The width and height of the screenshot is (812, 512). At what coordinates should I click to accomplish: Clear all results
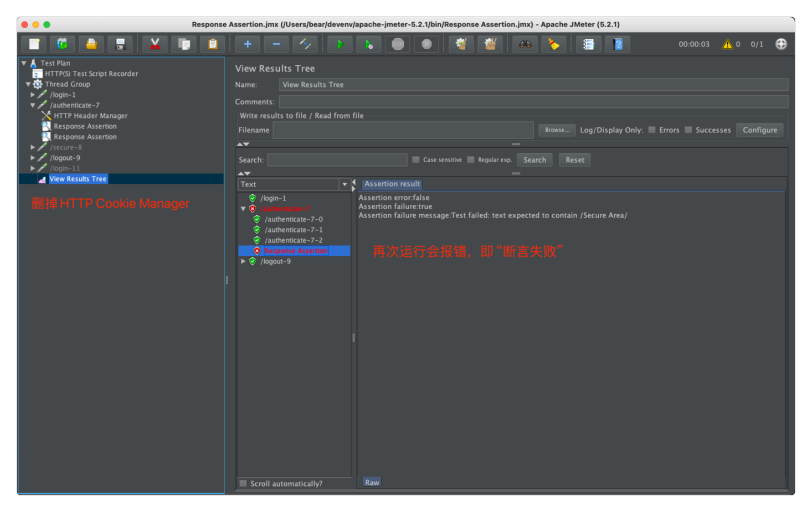point(490,44)
